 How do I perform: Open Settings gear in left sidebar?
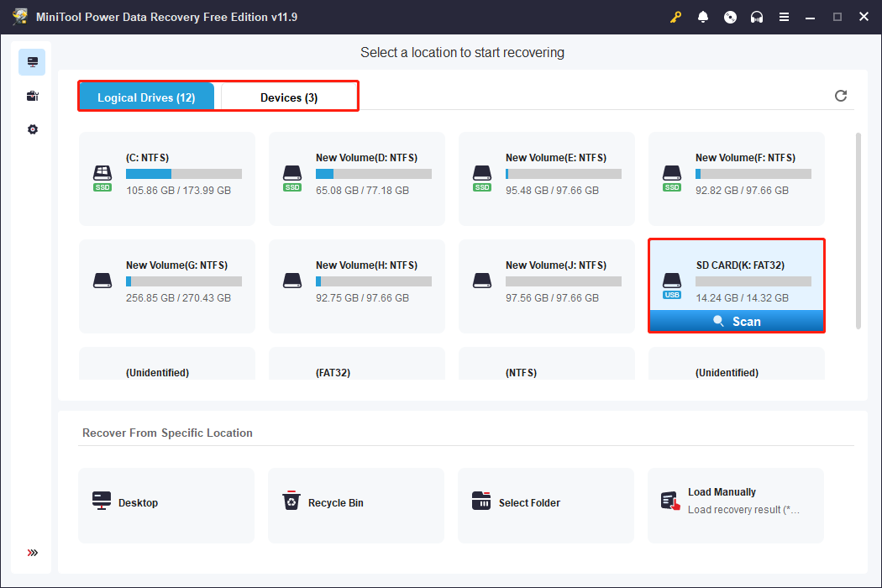(x=32, y=129)
